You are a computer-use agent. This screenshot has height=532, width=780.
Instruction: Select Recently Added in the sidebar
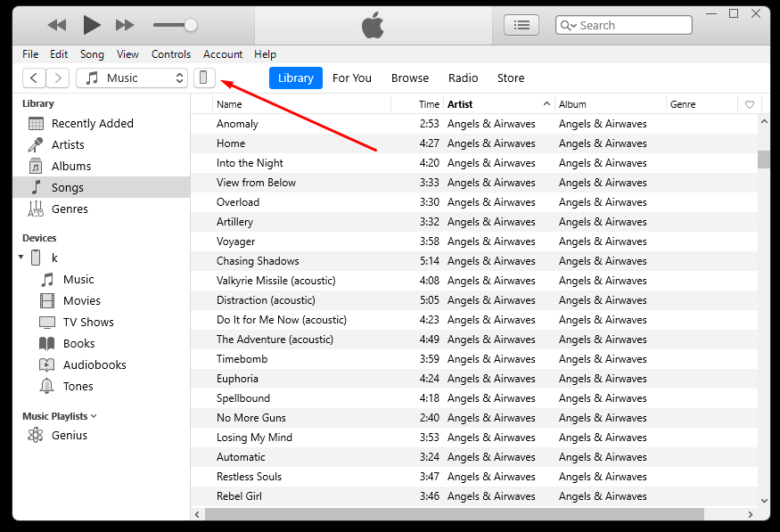[101, 123]
